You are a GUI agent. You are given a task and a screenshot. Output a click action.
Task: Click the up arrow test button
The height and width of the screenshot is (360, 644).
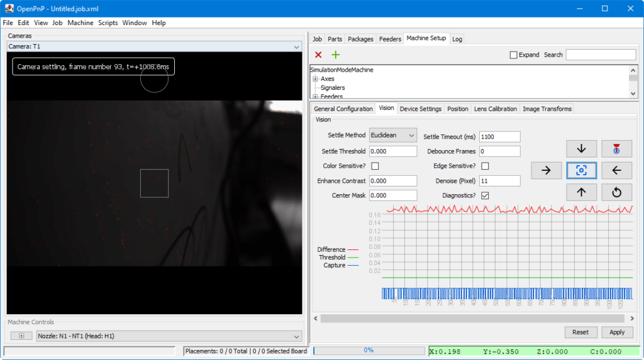(x=581, y=192)
